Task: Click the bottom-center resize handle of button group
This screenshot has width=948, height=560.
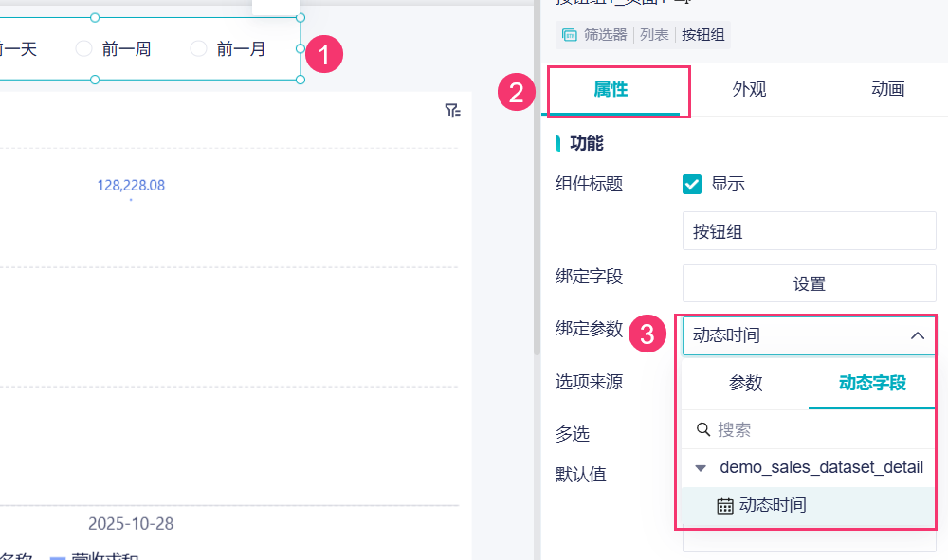Action: pos(95,80)
